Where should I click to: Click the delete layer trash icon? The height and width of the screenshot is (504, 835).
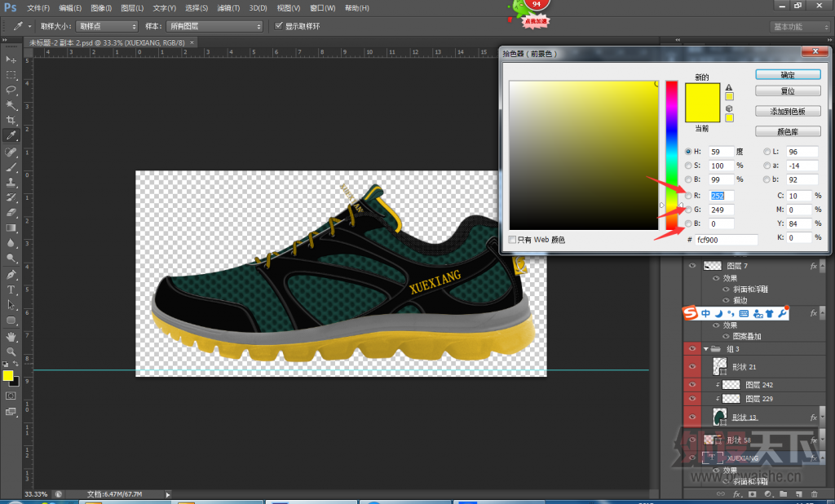[814, 494]
